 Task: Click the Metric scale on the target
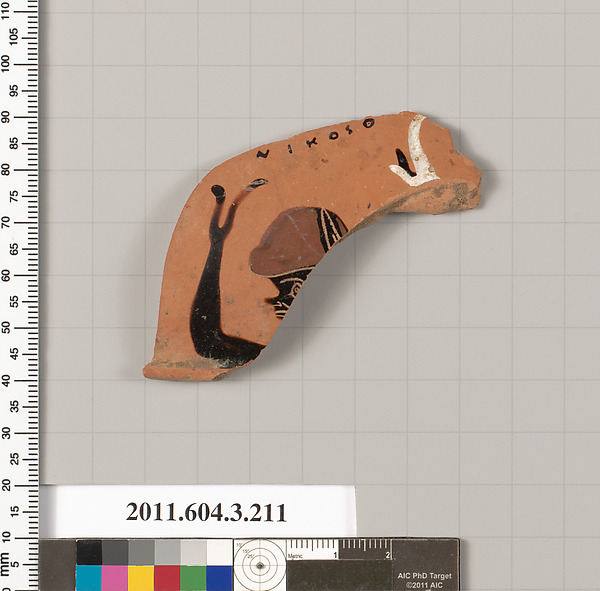point(339,550)
